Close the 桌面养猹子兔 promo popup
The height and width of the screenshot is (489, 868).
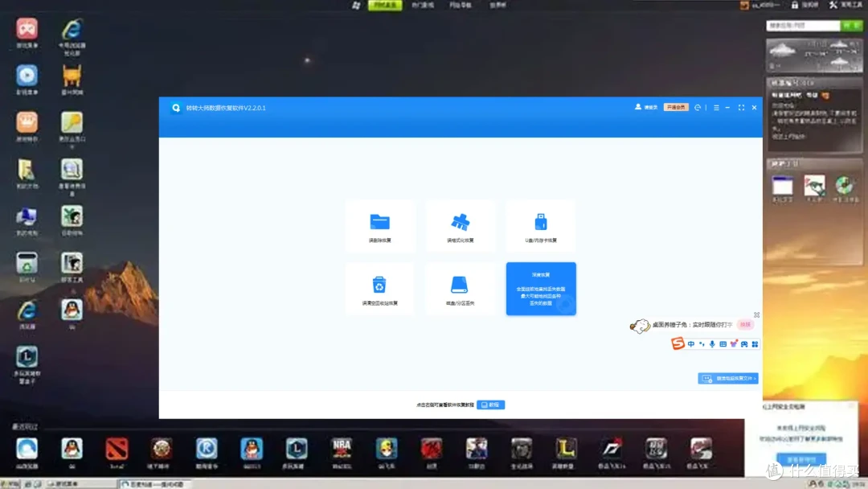(757, 314)
